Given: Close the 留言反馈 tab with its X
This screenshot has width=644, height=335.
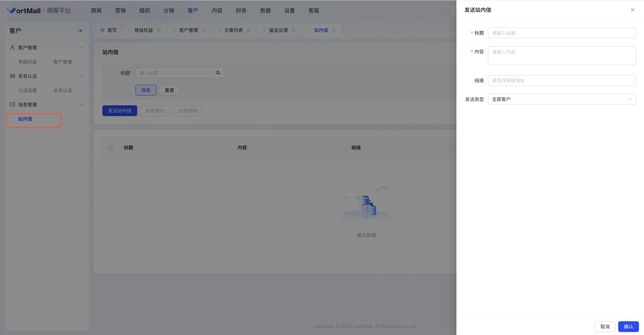Looking at the screenshot, I should tap(294, 30).
